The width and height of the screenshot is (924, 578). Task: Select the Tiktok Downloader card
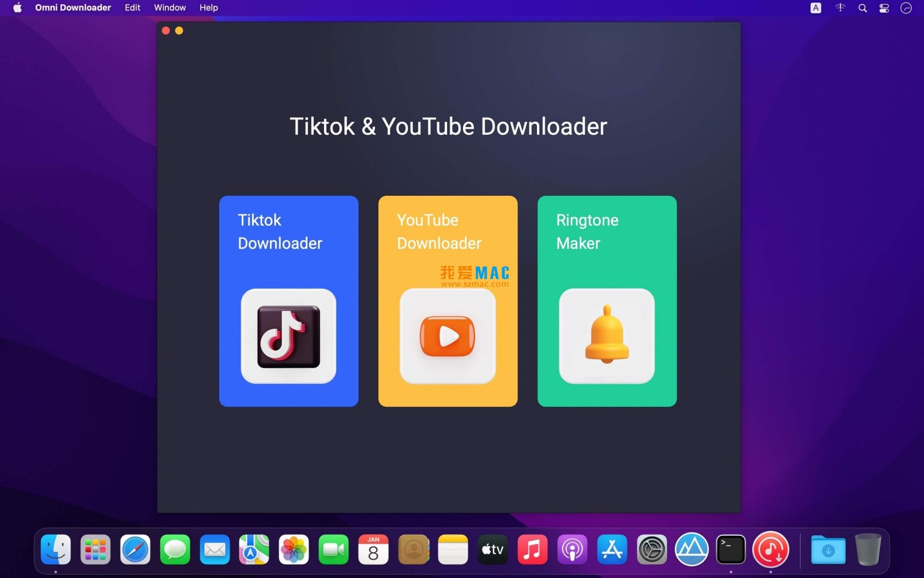(x=288, y=231)
